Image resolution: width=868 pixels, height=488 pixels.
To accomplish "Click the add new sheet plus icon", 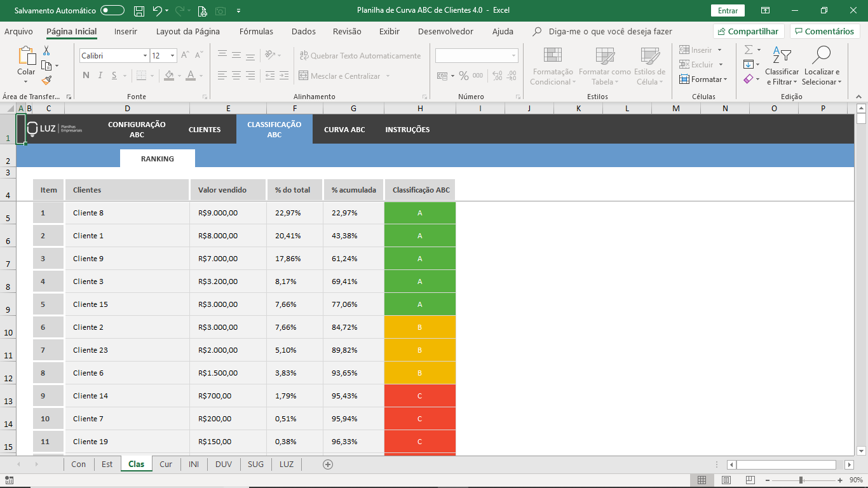I will click(x=328, y=464).
